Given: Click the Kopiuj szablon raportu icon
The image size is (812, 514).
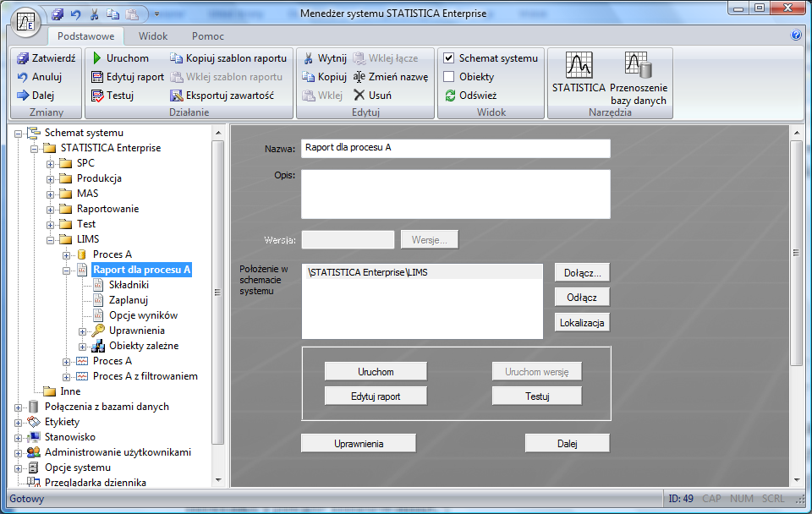Looking at the screenshot, I should tap(177, 58).
